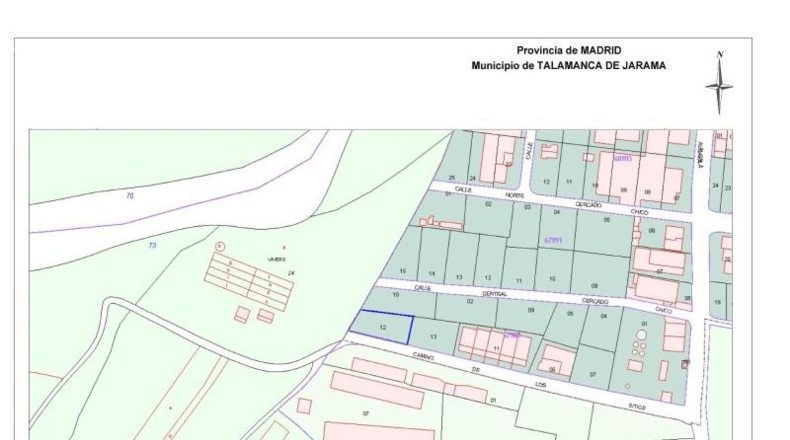Image resolution: width=790 pixels, height=440 pixels.
Task: Click parcel 13 beside the highlighted parcel
Action: click(x=433, y=337)
